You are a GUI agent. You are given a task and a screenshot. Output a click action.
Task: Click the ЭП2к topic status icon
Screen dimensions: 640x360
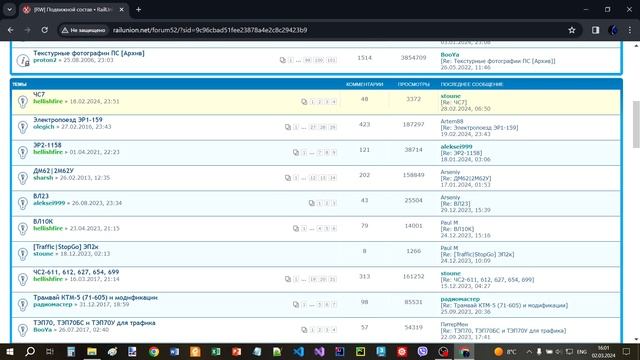point(23,253)
